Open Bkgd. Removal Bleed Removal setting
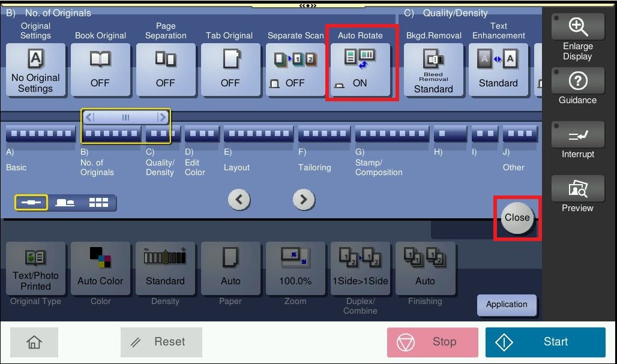This screenshot has height=364, width=617. point(433,70)
